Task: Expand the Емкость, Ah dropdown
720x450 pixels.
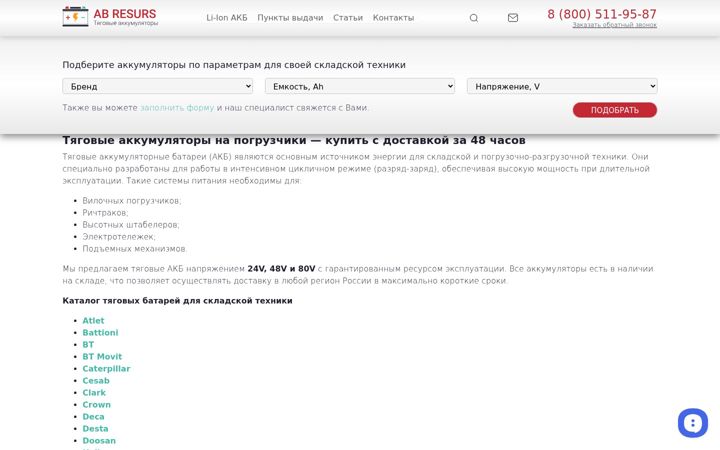Action: 360,86
